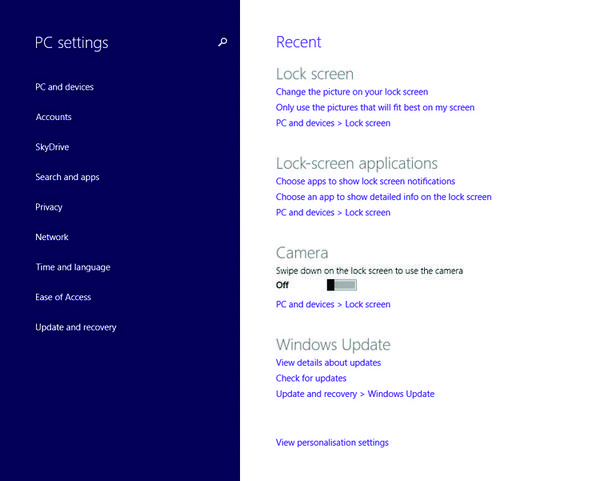Image resolution: width=600 pixels, height=481 pixels.
Task: Open the Search and apps category
Action: pos(67,177)
